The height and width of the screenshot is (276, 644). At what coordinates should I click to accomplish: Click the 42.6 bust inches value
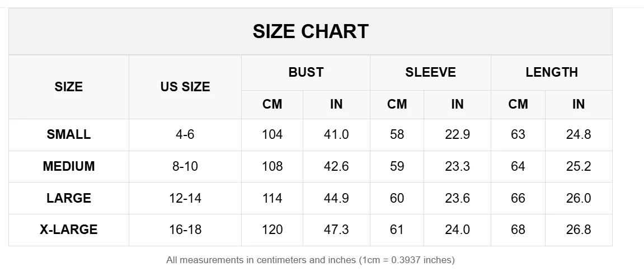(x=336, y=166)
